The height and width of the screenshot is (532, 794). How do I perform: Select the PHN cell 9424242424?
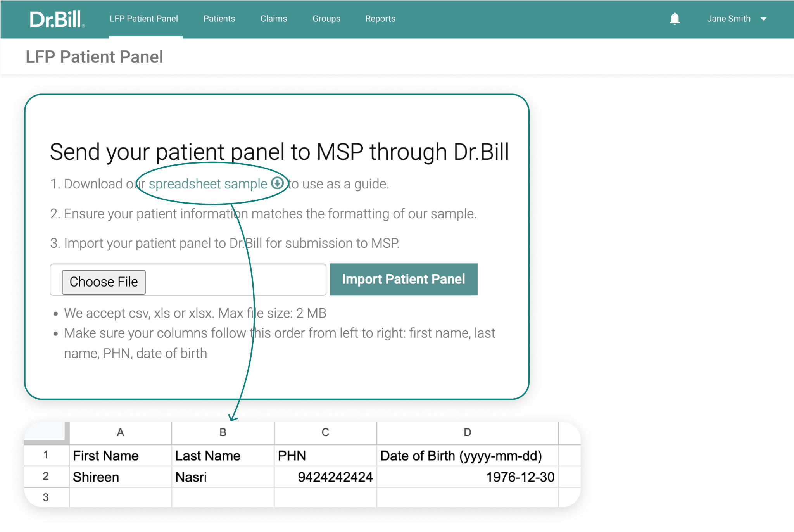325,477
